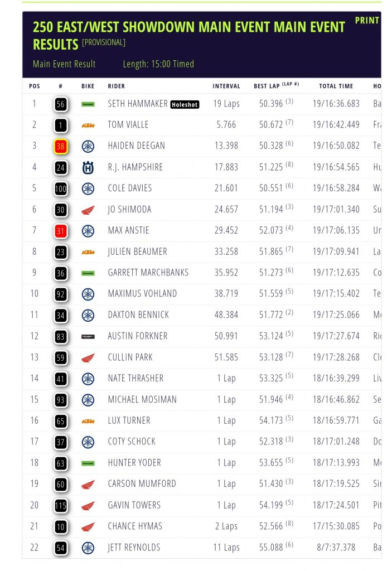Click the KTM logo beside Tom Vialle
392x571 pixels.
[x=88, y=125]
